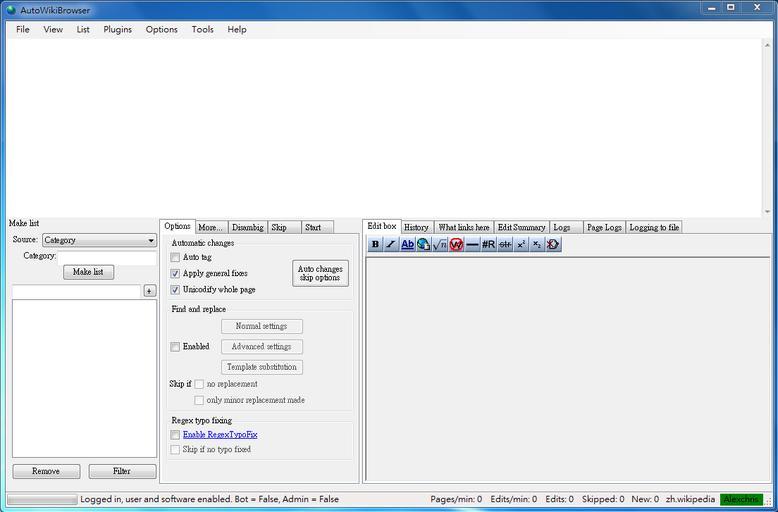Viewport: 778px width, 512px height.
Task: Uncheck Apply general fixes
Action: pyautogui.click(x=175, y=273)
